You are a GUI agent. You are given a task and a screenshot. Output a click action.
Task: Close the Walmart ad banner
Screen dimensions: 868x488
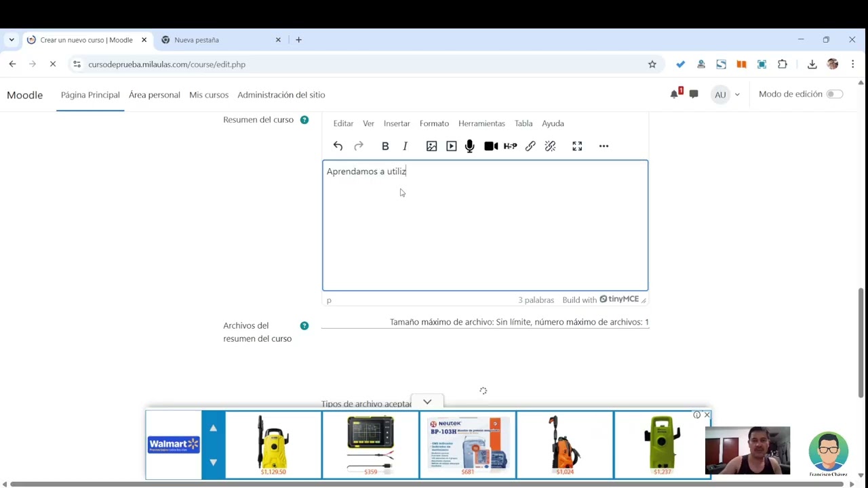707,415
